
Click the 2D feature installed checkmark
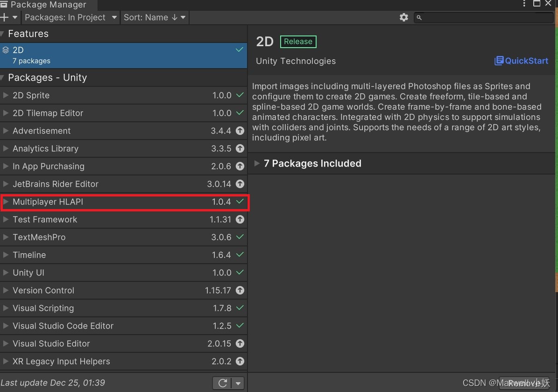[240, 49]
